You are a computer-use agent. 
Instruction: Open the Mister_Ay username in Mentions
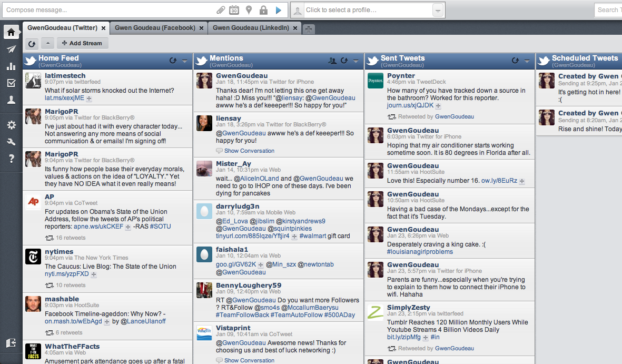[x=233, y=163]
